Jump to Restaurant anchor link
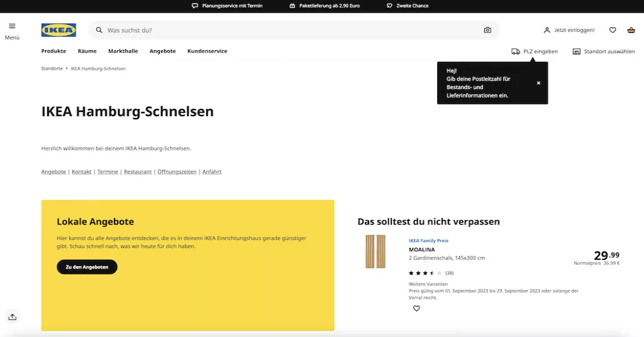 point(138,172)
